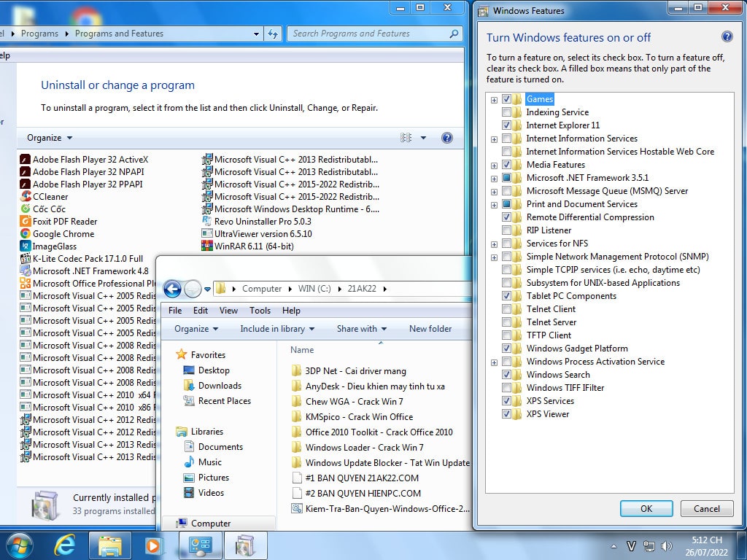Open the Tools menu in Explorer
The height and width of the screenshot is (560, 747).
pos(260,311)
